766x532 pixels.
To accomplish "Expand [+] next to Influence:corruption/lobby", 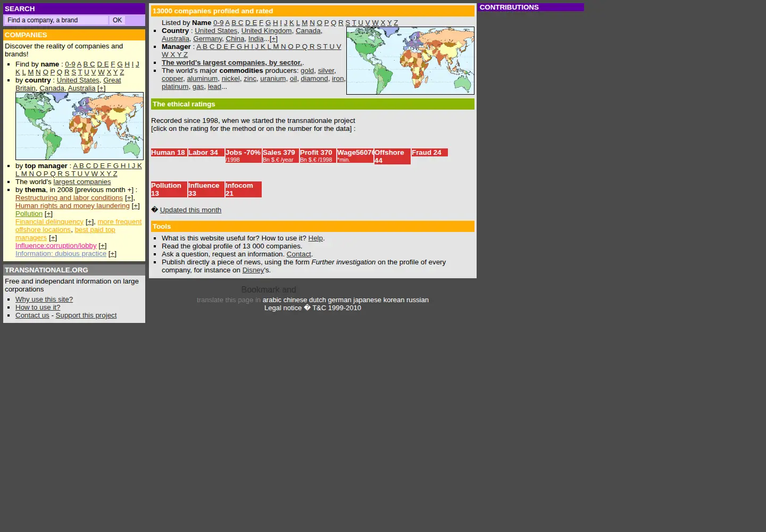I will click(103, 246).
